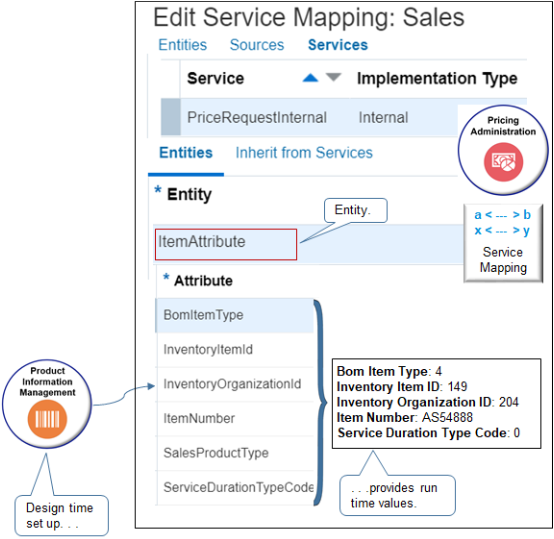Click the Service column header
Image resolution: width=554 pixels, height=539 pixels.
(x=216, y=78)
